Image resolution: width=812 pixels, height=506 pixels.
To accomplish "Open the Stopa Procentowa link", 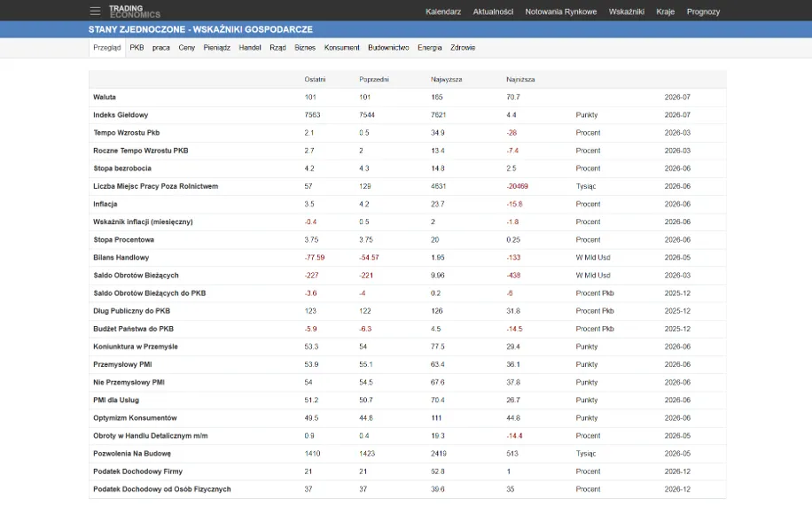I will (124, 240).
